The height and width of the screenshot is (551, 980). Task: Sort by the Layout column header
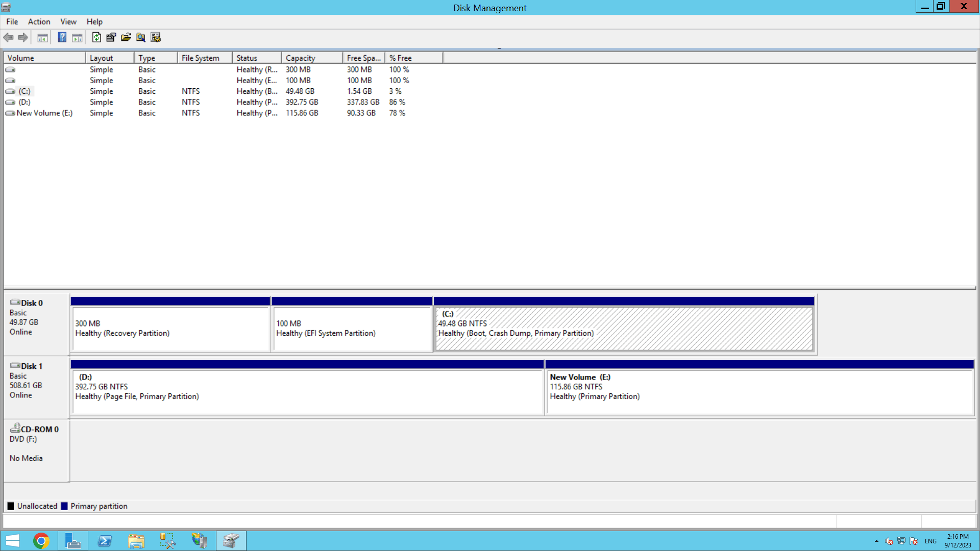tap(110, 58)
